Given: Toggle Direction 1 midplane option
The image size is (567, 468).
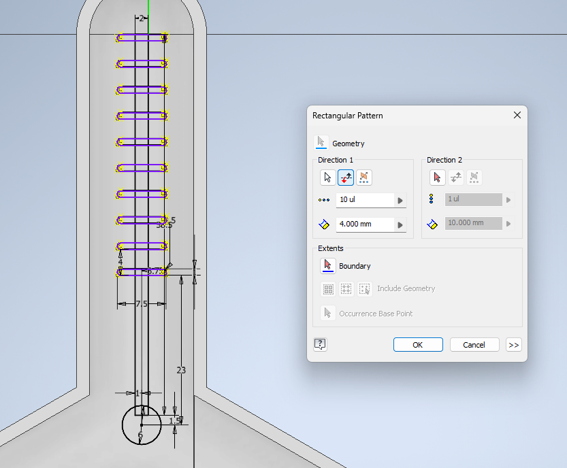Looking at the screenshot, I should point(364,178).
